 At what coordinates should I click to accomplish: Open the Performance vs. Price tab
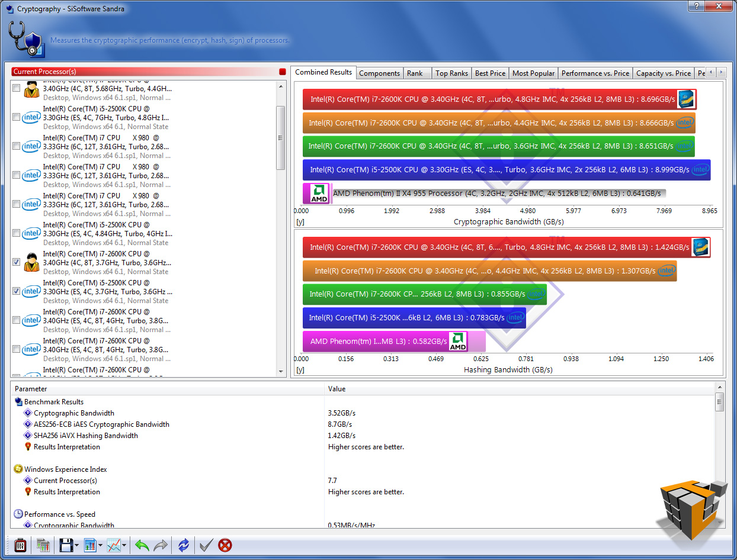[x=595, y=73]
